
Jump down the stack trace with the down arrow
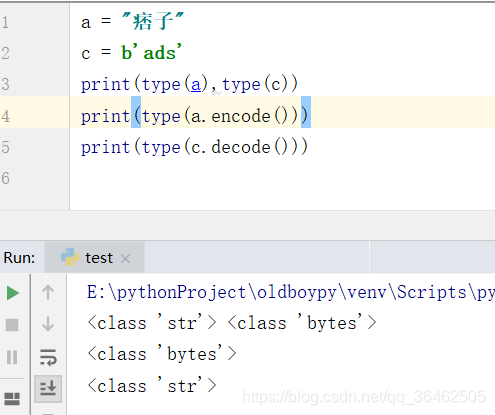(x=48, y=324)
